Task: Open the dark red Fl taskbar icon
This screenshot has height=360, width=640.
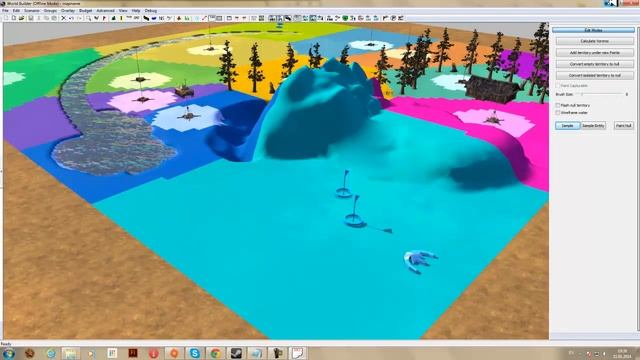Action: [133, 353]
